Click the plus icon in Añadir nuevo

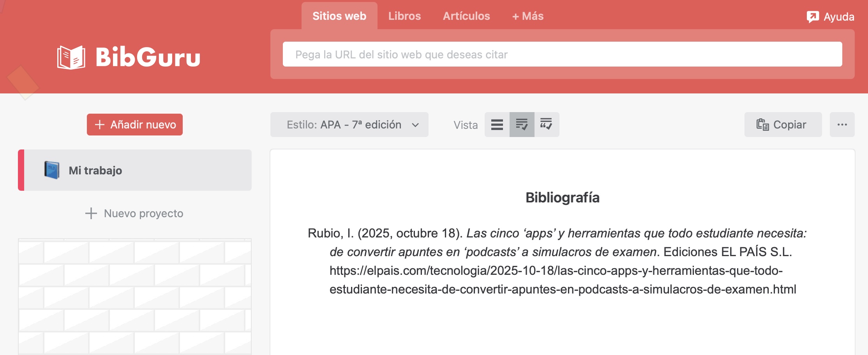100,125
